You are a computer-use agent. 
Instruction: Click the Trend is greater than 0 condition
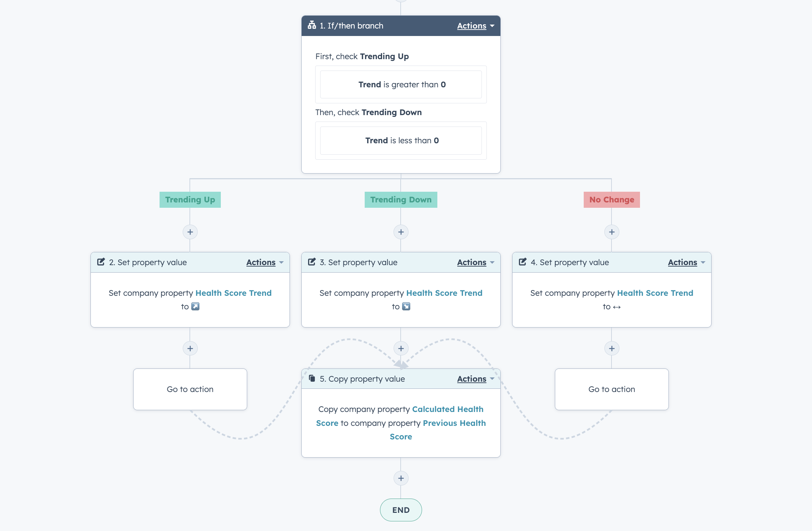[x=401, y=84]
